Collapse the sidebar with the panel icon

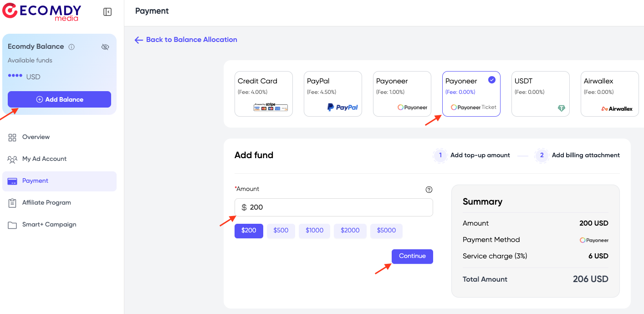[x=107, y=12]
